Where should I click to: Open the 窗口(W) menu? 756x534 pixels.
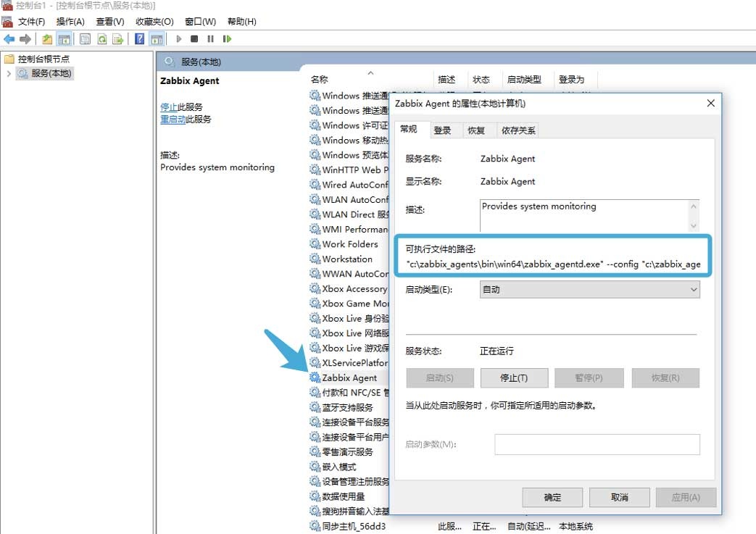tap(200, 22)
